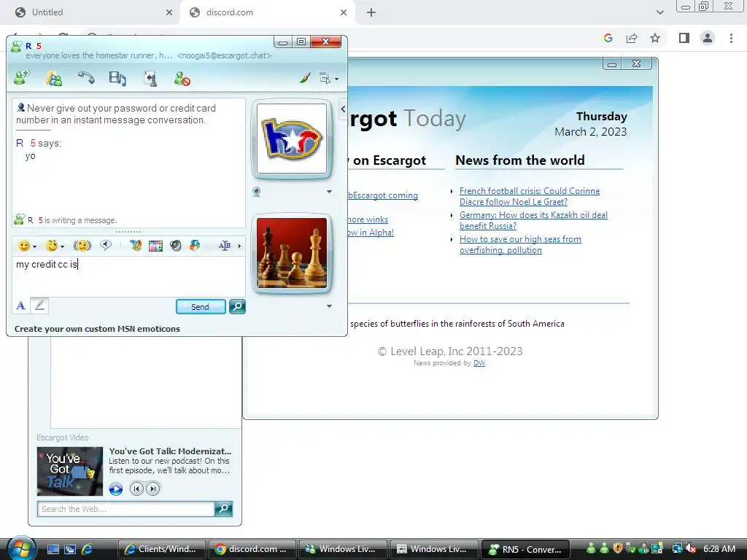The image size is (747, 560).
Task: Open video and music activities icon
Action: (117, 78)
